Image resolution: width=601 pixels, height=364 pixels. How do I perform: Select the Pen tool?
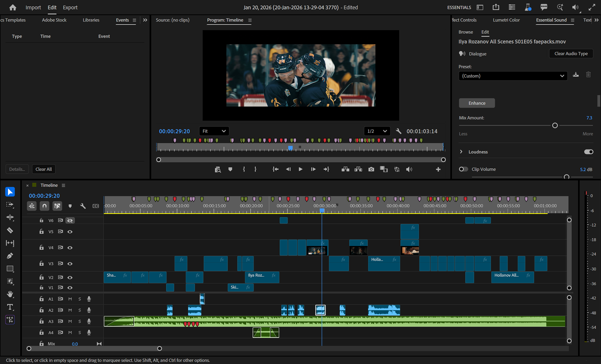click(x=10, y=256)
